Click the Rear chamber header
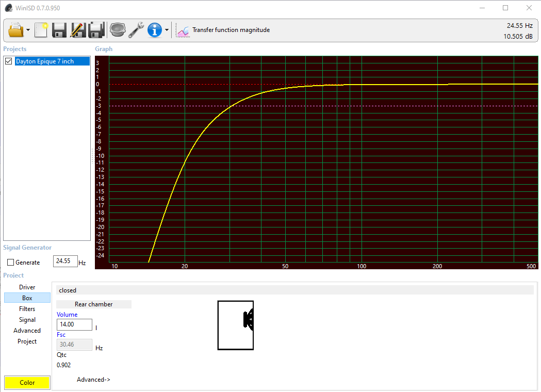Viewport: 541px width, 392px height. [94, 304]
